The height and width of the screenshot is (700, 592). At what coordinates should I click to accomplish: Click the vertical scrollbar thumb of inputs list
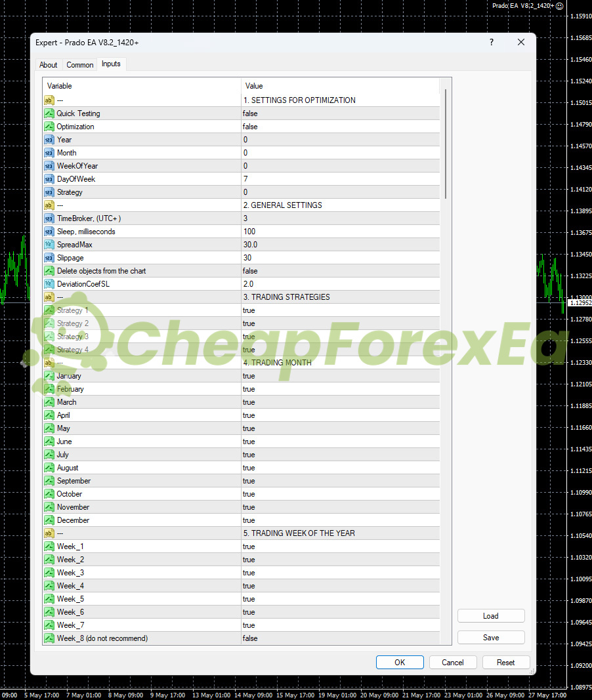pyautogui.click(x=446, y=144)
